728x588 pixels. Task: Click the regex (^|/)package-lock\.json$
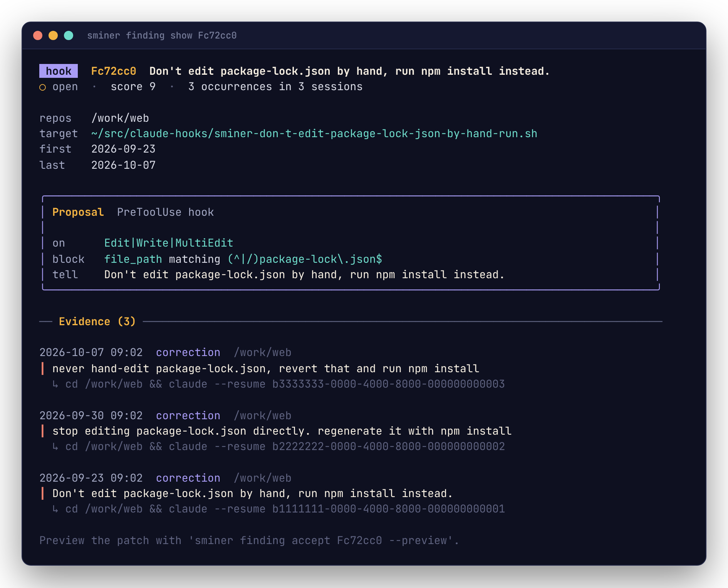[305, 259]
